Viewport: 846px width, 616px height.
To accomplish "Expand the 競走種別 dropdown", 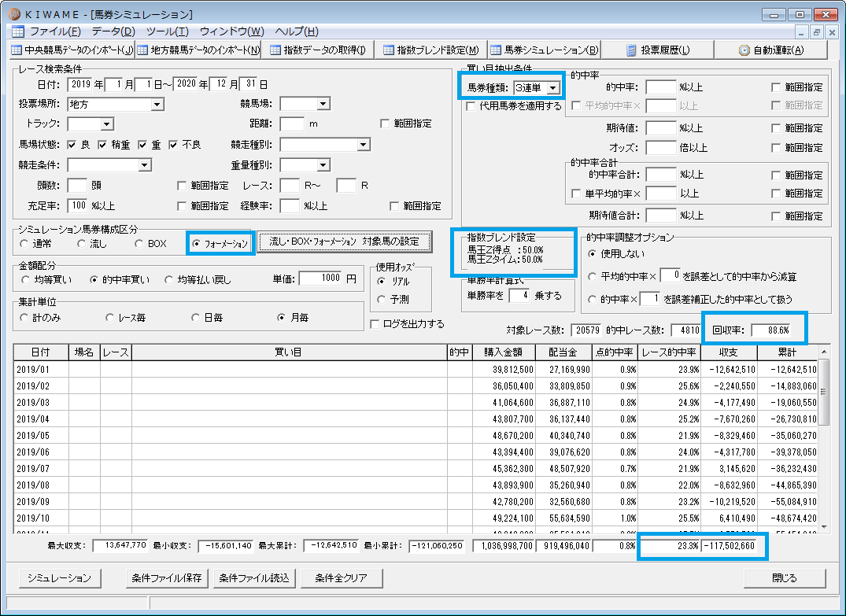I will (363, 145).
